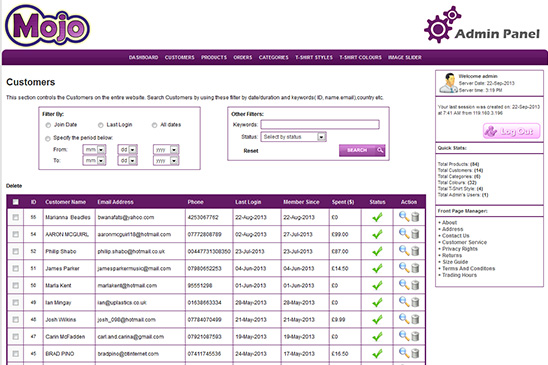Open magnifier icon for BRAD PINO

404,353
